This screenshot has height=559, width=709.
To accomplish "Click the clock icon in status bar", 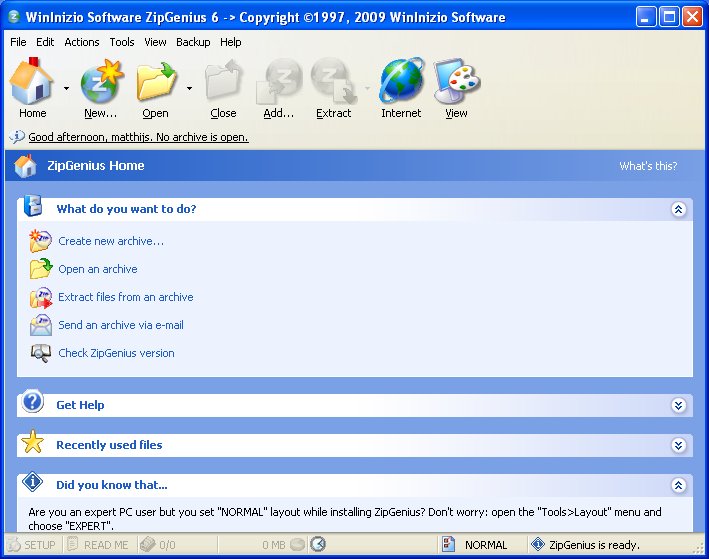I will click(318, 545).
